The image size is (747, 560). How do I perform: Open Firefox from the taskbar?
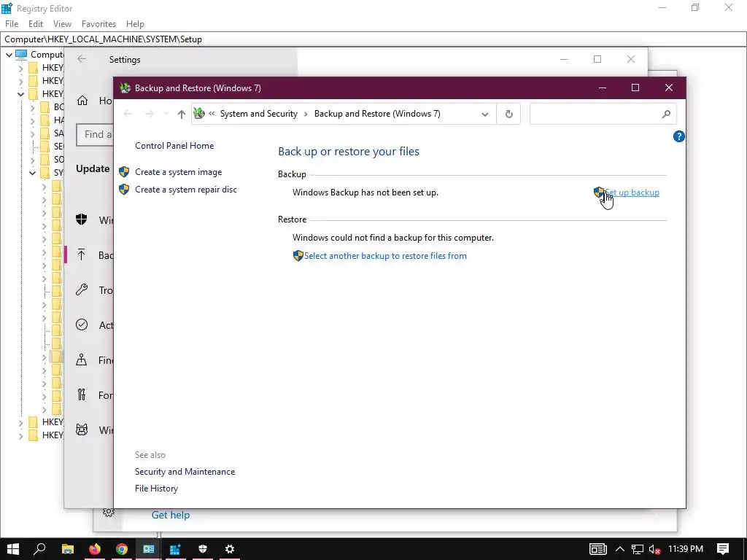tap(95, 549)
